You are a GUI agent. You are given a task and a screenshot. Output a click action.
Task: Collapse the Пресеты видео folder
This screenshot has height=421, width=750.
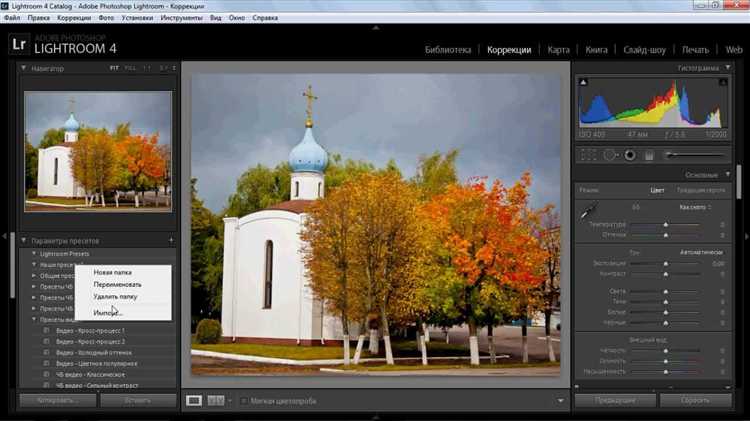coord(34,319)
